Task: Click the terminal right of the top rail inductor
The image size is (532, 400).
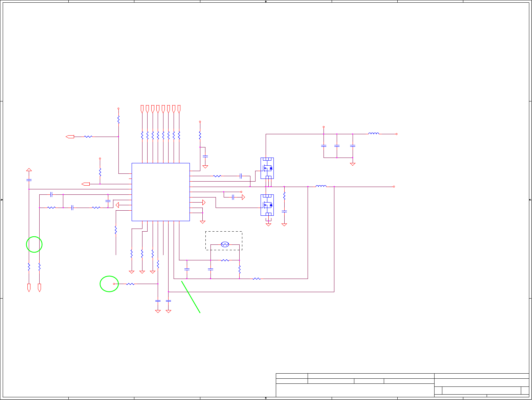Action: pos(397,134)
